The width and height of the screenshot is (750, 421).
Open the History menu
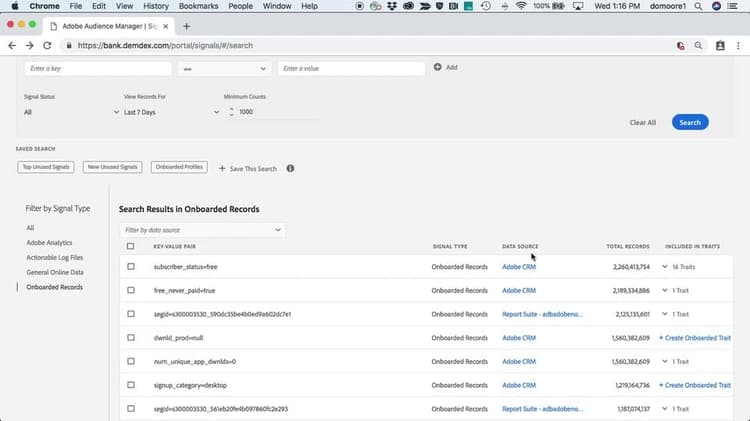tap(156, 6)
